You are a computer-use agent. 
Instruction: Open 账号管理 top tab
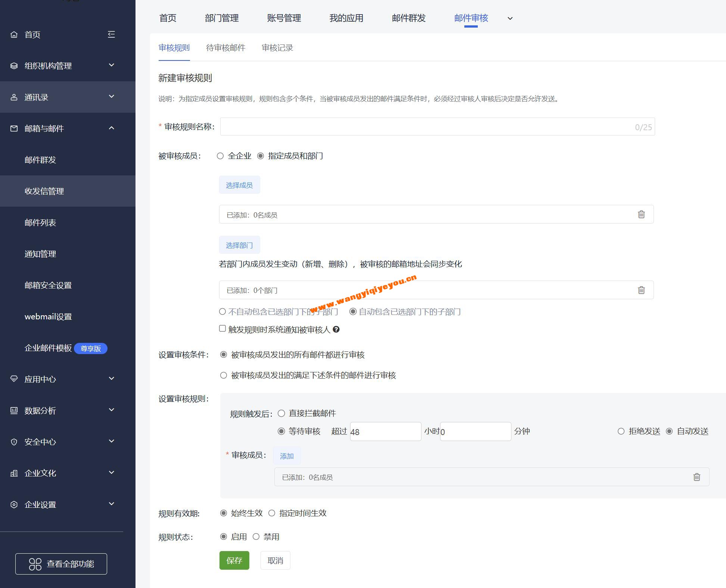(x=284, y=18)
